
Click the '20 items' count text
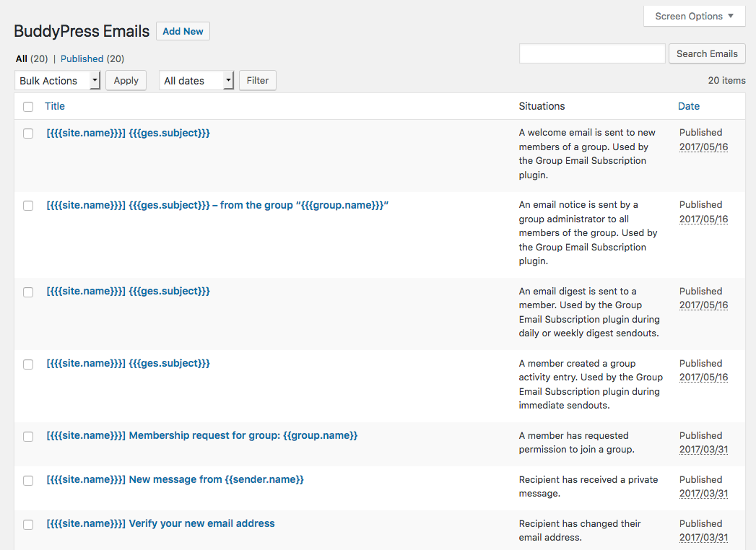pos(726,81)
